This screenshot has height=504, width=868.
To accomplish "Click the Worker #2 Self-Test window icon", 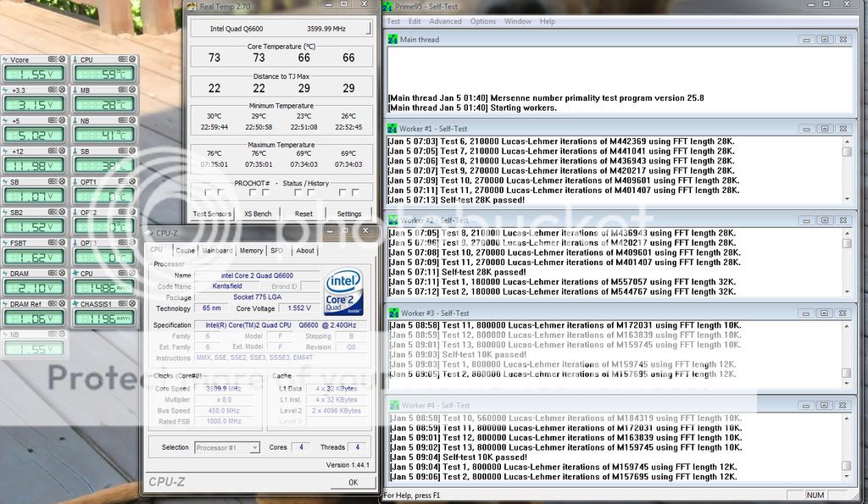I will pos(392,220).
